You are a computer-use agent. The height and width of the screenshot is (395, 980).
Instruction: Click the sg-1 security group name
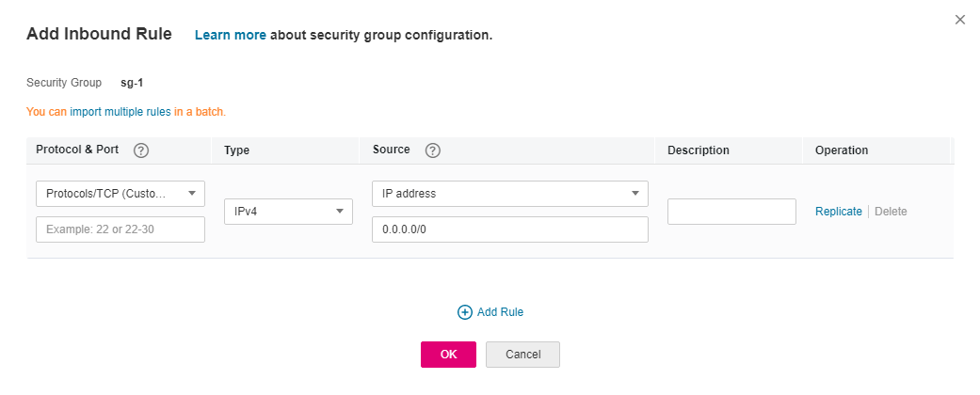click(132, 83)
